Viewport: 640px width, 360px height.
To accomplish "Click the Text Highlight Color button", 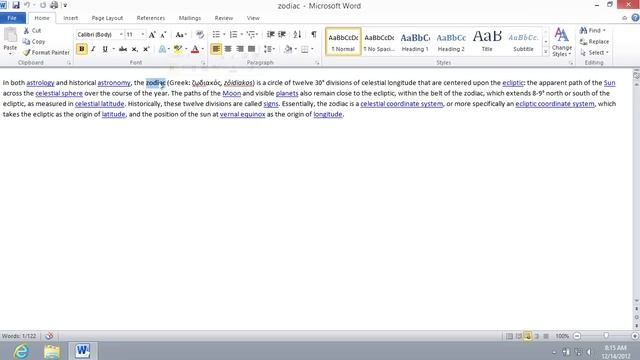I will (x=178, y=49).
